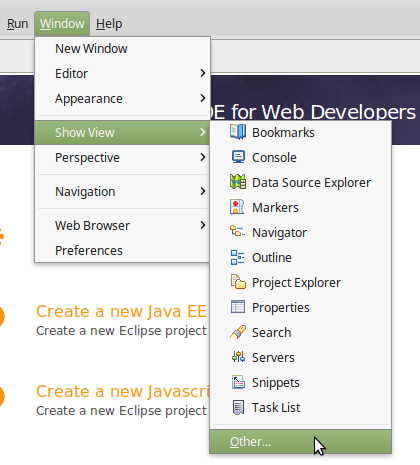Image resolution: width=420 pixels, height=465 pixels.
Task: Select the Perspective menu entry
Action: click(x=122, y=157)
